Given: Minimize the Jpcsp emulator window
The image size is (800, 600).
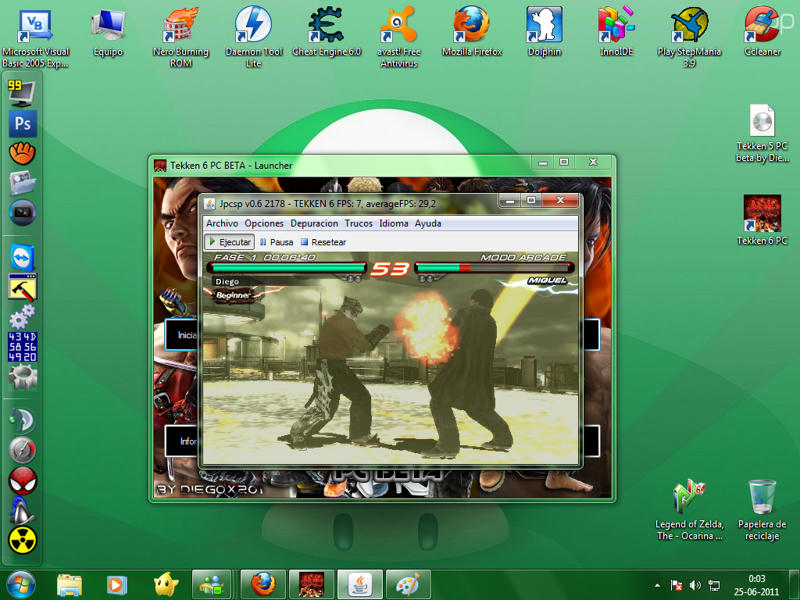Looking at the screenshot, I should coord(509,201).
